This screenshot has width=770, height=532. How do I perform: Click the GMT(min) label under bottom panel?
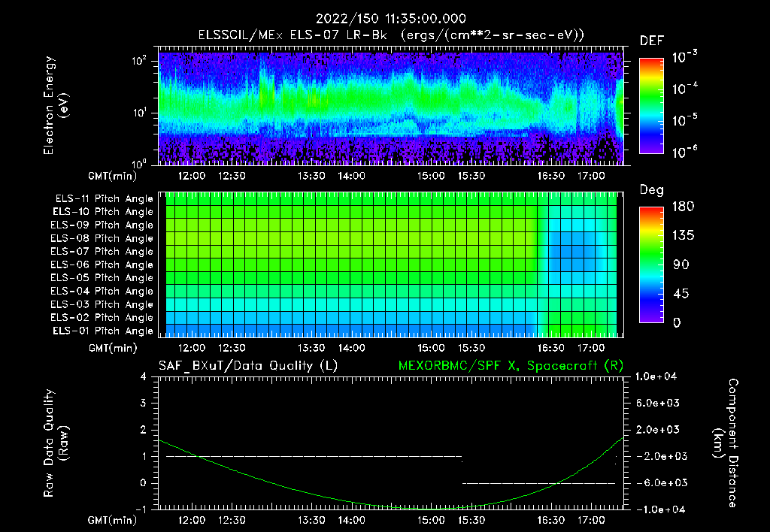coord(113,520)
